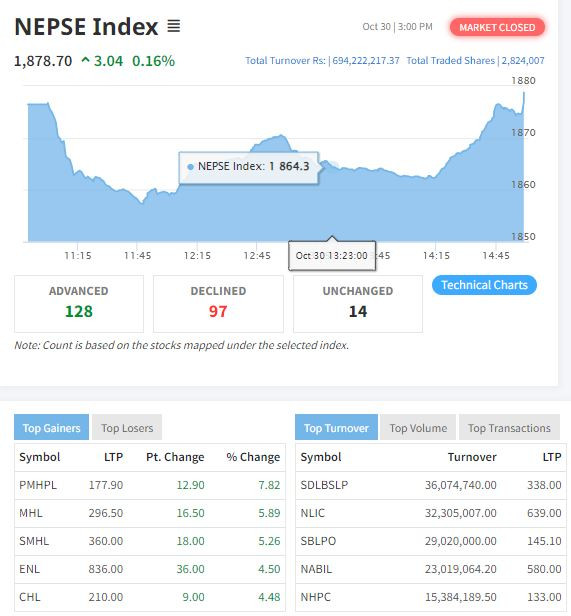Open the MHL symbol in gainers
Screen dimensions: 571x616
point(31,513)
